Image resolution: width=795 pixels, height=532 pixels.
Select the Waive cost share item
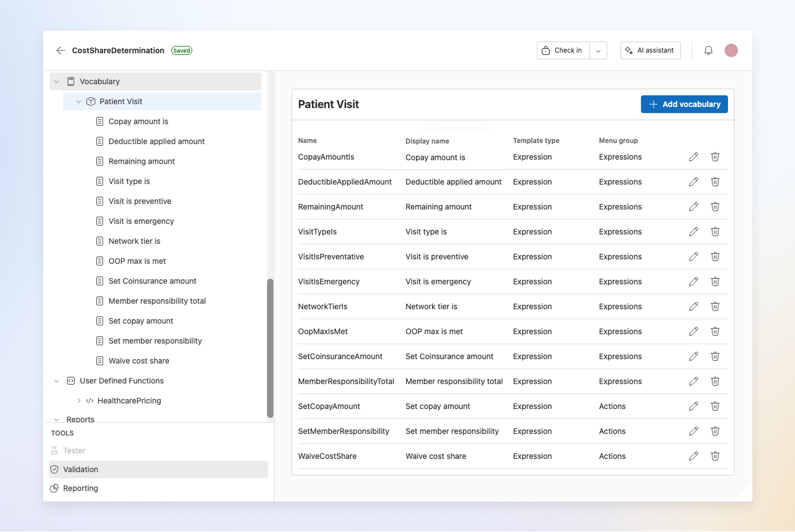click(139, 361)
